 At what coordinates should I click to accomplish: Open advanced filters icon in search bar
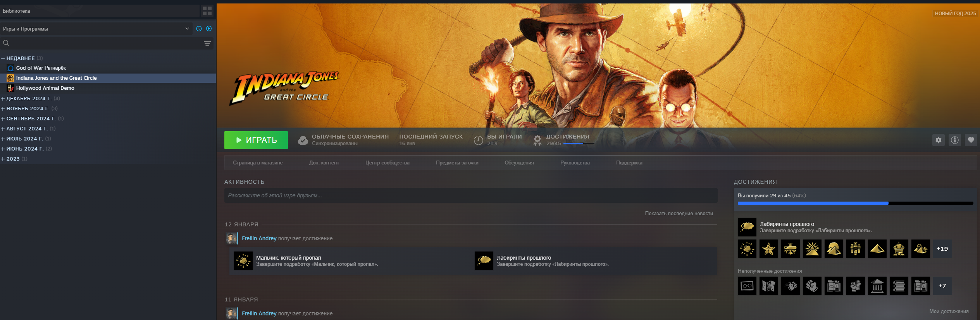(x=207, y=43)
